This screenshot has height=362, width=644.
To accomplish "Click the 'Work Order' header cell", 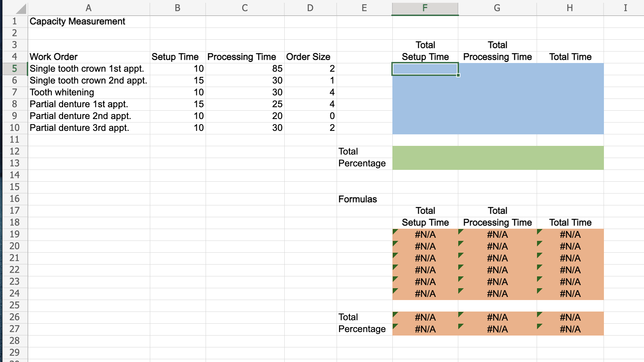I will pos(89,57).
